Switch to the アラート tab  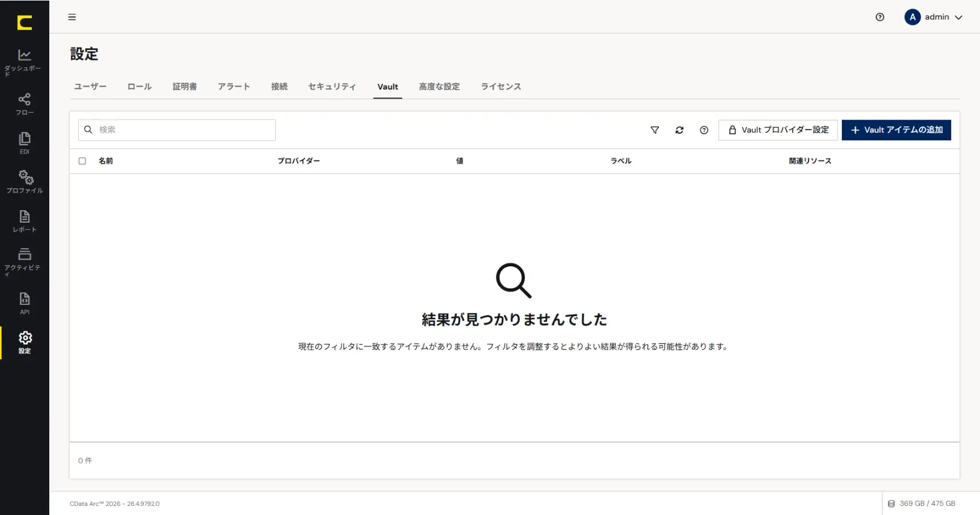tap(234, 87)
